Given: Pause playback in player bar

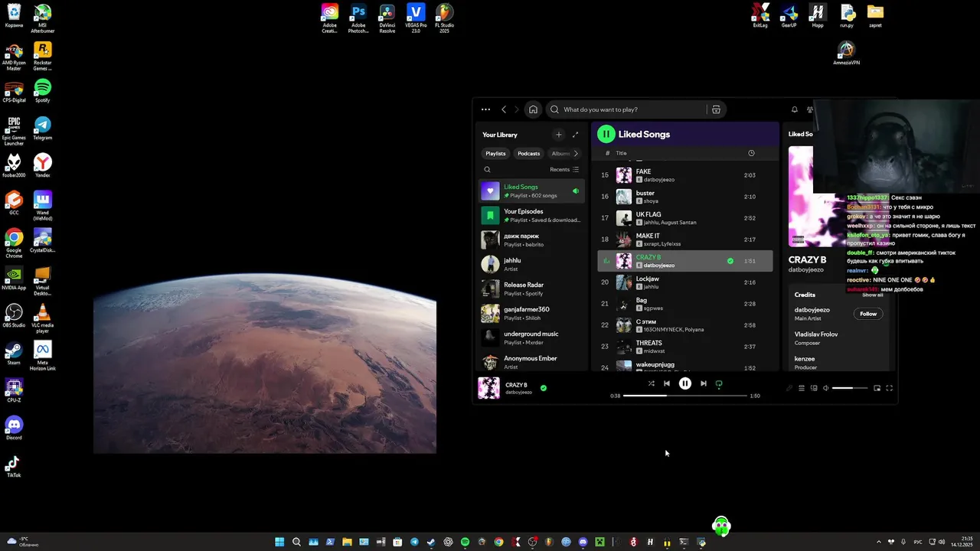Looking at the screenshot, I should coord(685,383).
